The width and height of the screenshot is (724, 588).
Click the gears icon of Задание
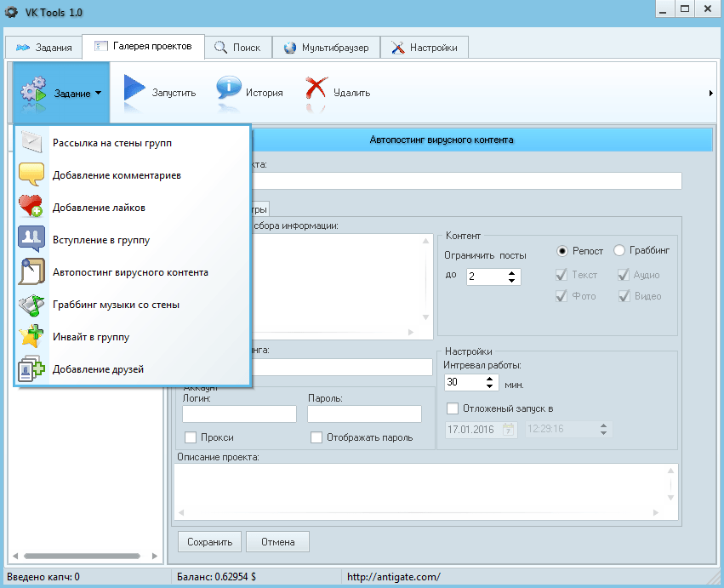pyautogui.click(x=34, y=89)
